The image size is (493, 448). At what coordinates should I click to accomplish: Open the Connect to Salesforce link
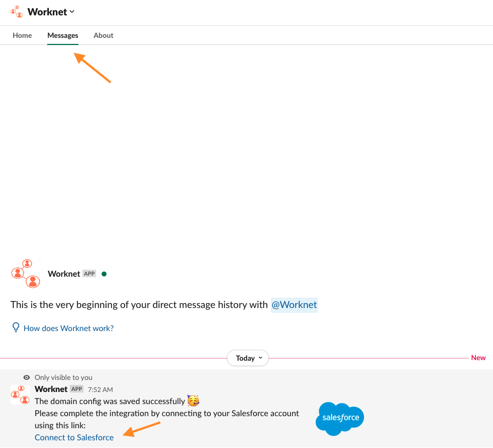point(74,438)
